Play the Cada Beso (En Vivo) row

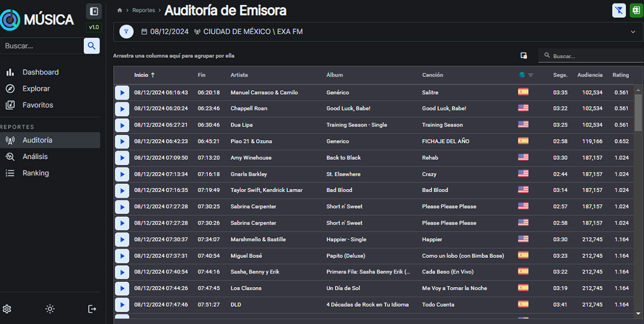coord(122,272)
